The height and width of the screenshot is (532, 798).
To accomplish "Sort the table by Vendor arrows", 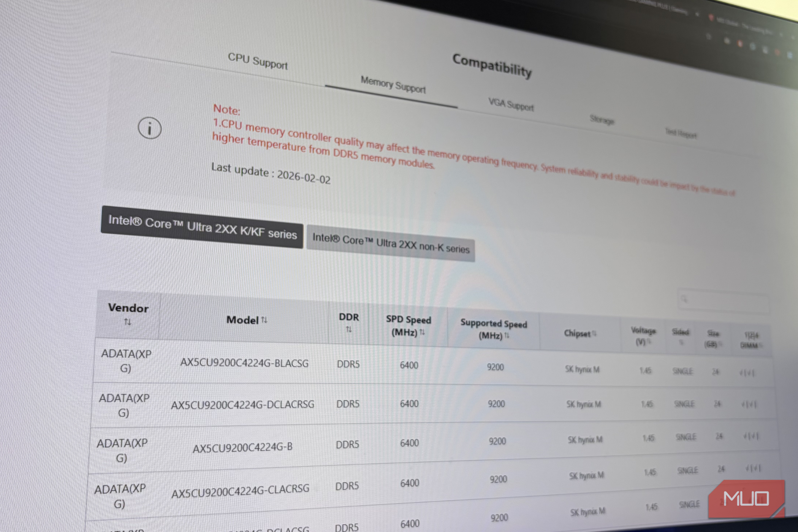I will pos(128,322).
